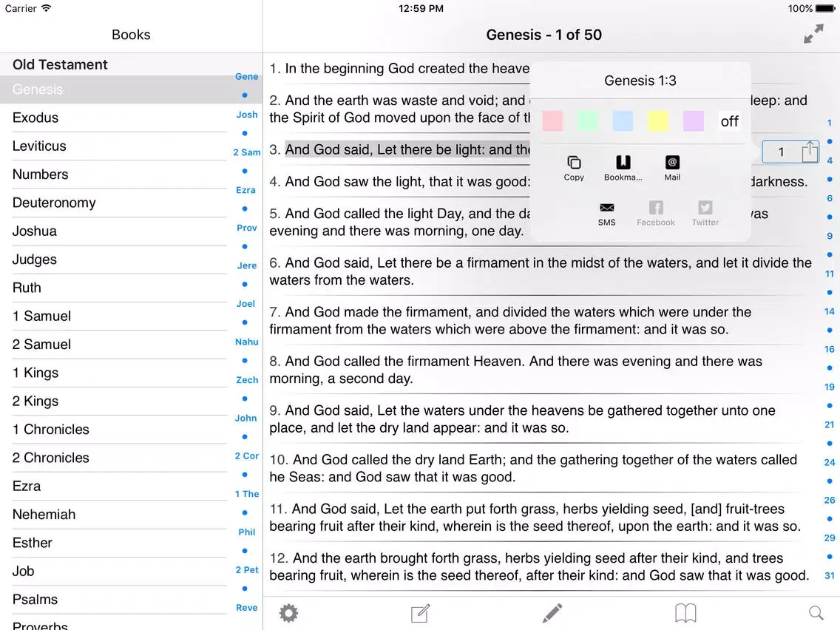The width and height of the screenshot is (840, 630).
Task: Open the book Ezra from the list
Action: pos(114,487)
